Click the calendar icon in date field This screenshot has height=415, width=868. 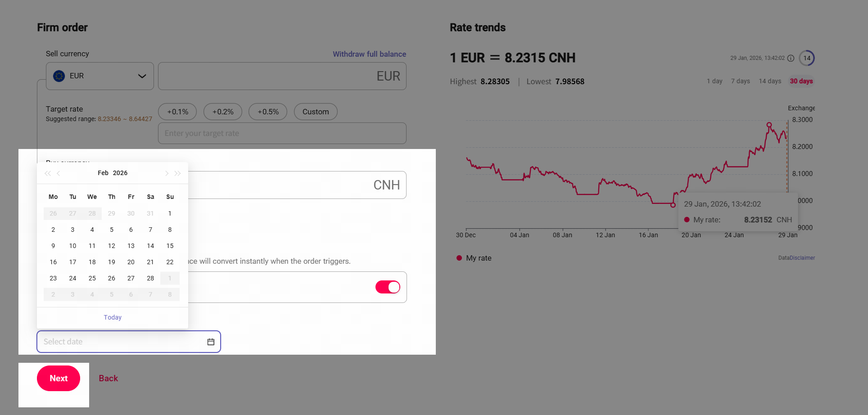pyautogui.click(x=211, y=342)
